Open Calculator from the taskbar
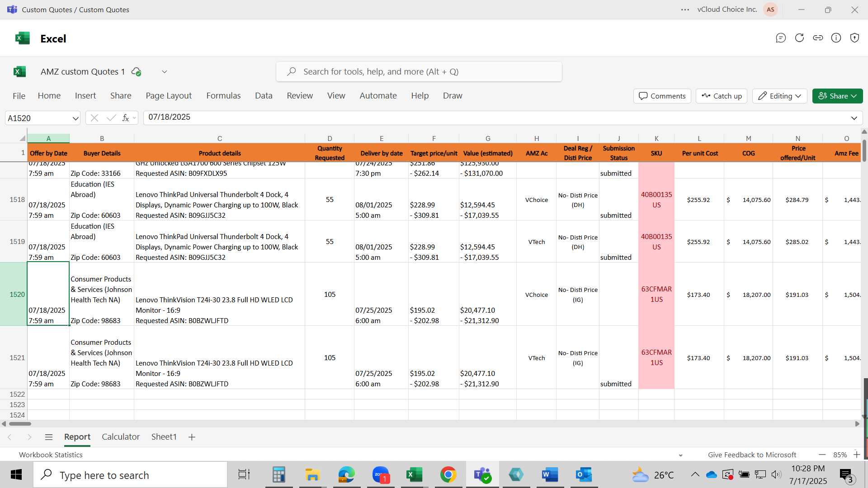 (x=278, y=475)
